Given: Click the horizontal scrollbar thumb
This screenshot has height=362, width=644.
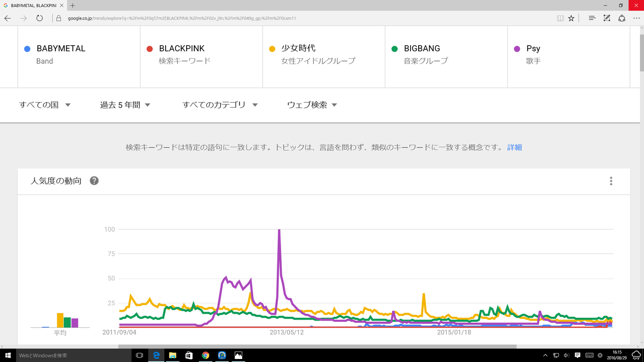Looking at the screenshot, I should coord(317,346).
